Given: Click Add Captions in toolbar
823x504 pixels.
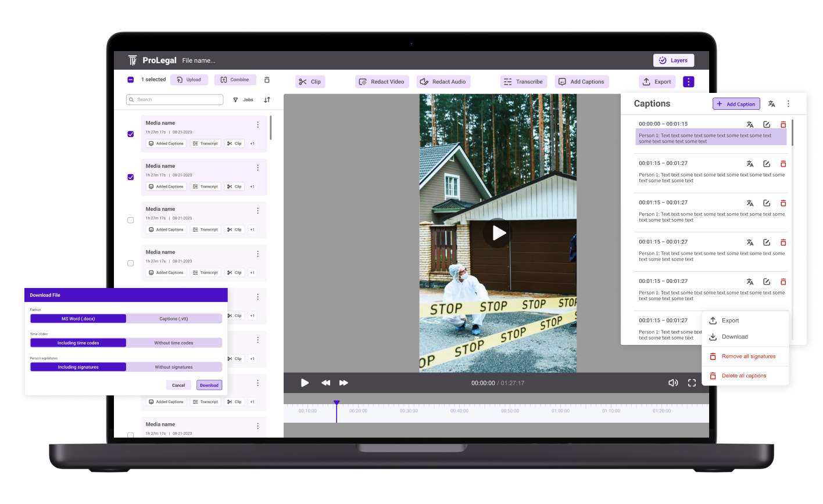Looking at the screenshot, I should click(582, 82).
